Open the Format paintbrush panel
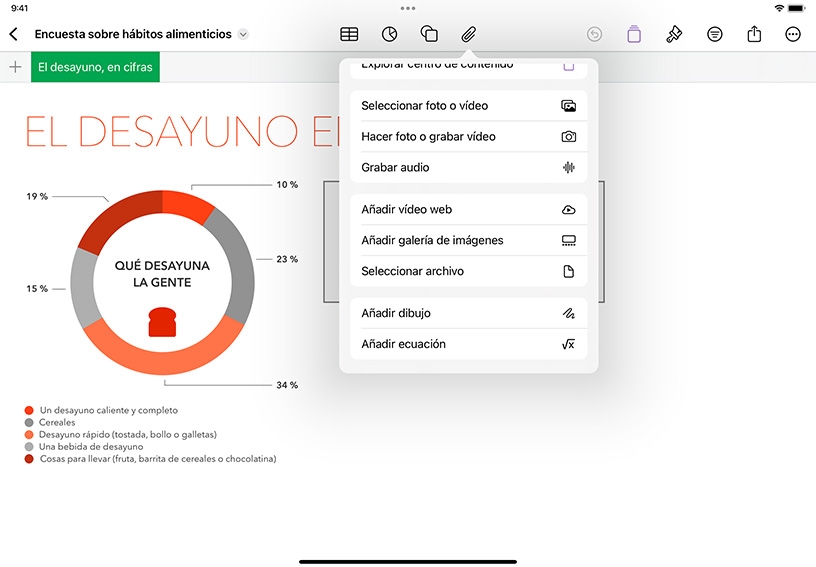The width and height of the screenshot is (816, 567). pos(674,34)
